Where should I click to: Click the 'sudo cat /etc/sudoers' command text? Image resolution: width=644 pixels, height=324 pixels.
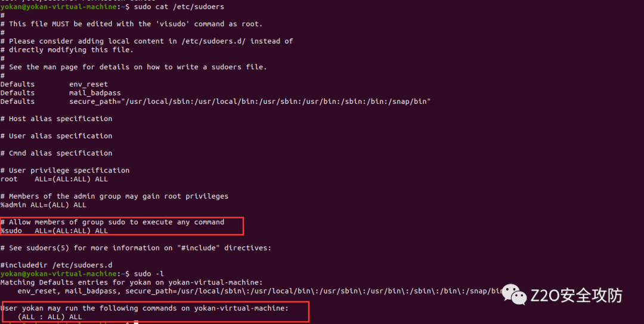tap(179, 7)
